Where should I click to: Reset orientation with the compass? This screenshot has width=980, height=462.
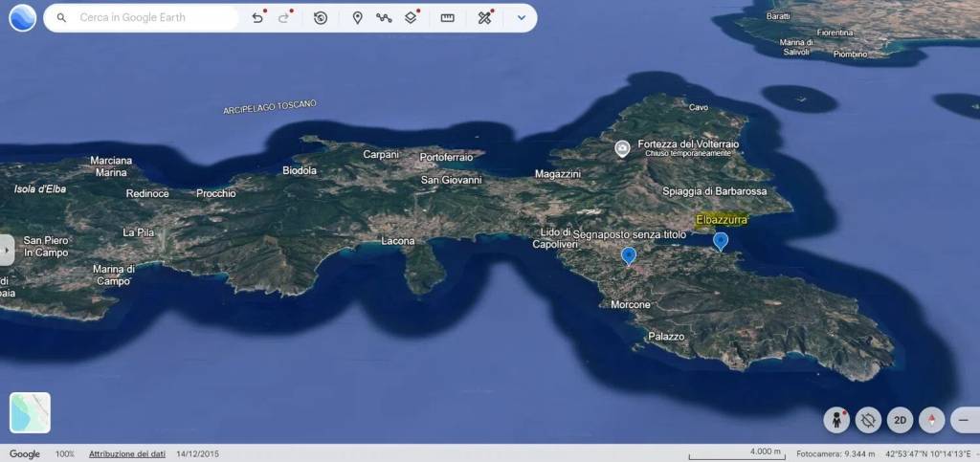pyautogui.click(x=931, y=420)
